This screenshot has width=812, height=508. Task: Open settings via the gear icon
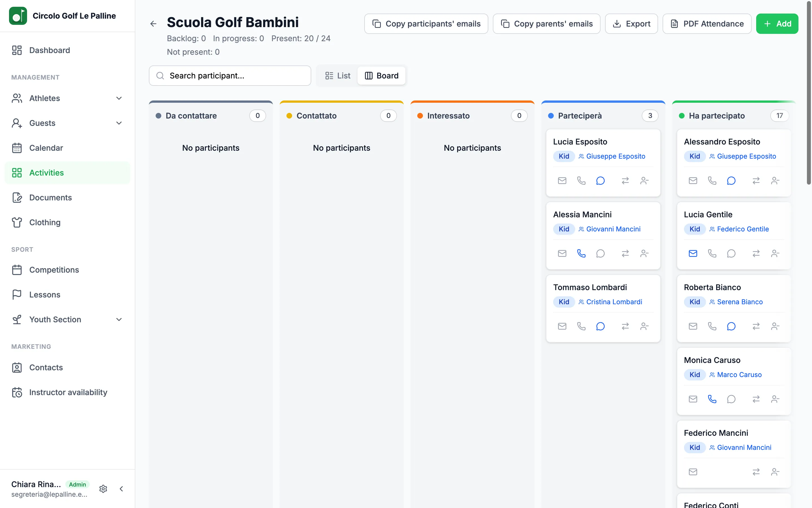(103, 489)
